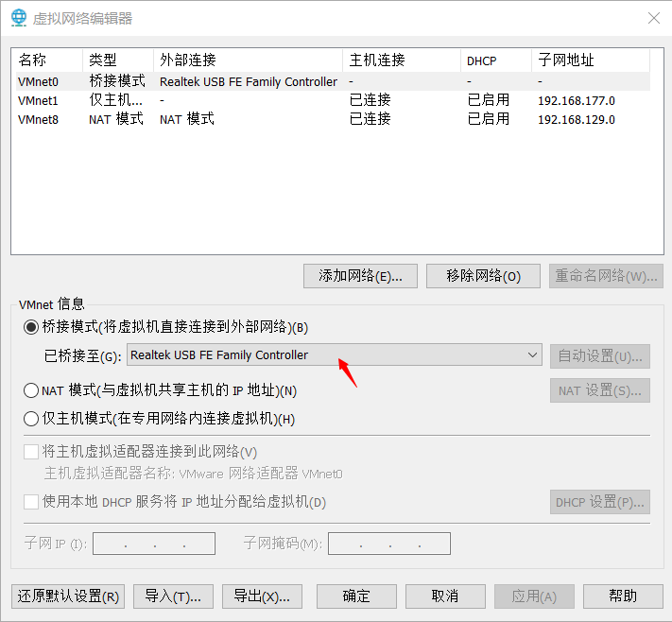Open 帮助 button
672x622 pixels.
tap(623, 596)
